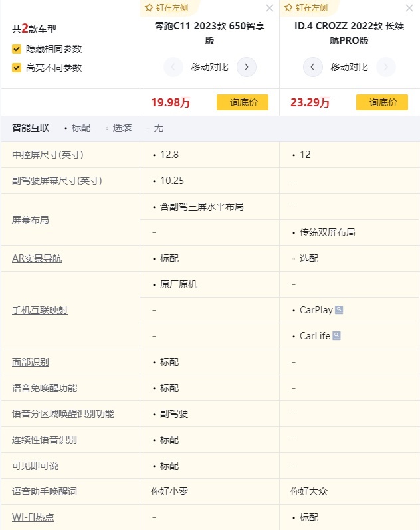Click 移动对比 label under 零跑C11
The height and width of the screenshot is (530, 420).
coord(209,67)
